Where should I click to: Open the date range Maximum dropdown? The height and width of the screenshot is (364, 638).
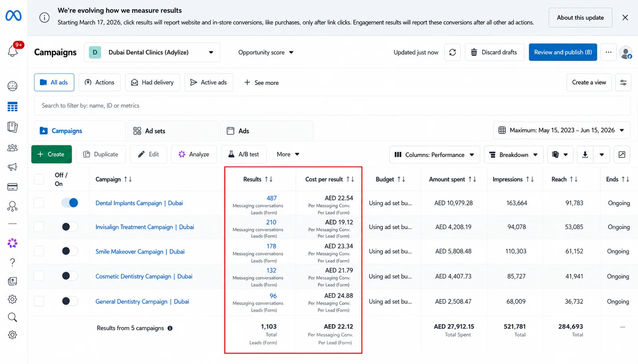[x=562, y=130]
